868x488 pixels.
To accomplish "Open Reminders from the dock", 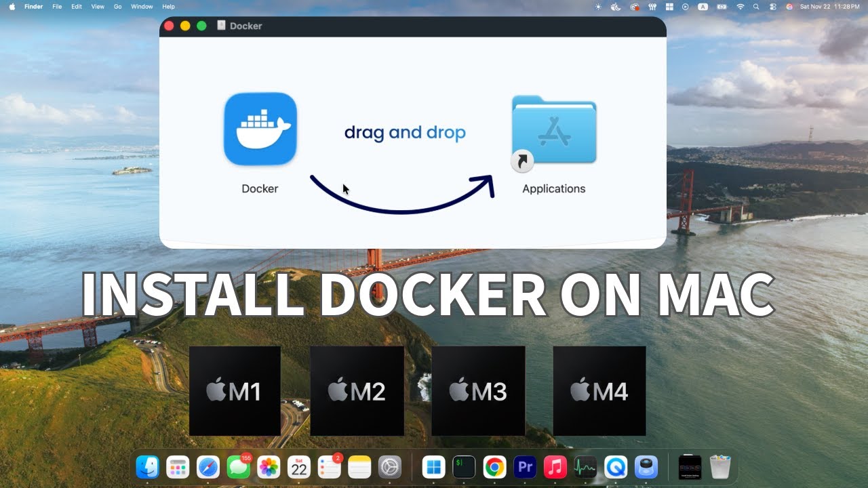I will point(330,467).
